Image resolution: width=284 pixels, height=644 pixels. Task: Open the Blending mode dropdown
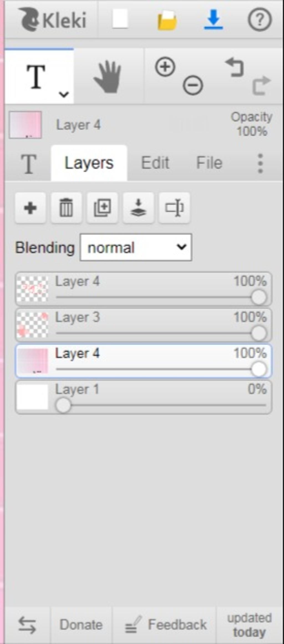[136, 247]
